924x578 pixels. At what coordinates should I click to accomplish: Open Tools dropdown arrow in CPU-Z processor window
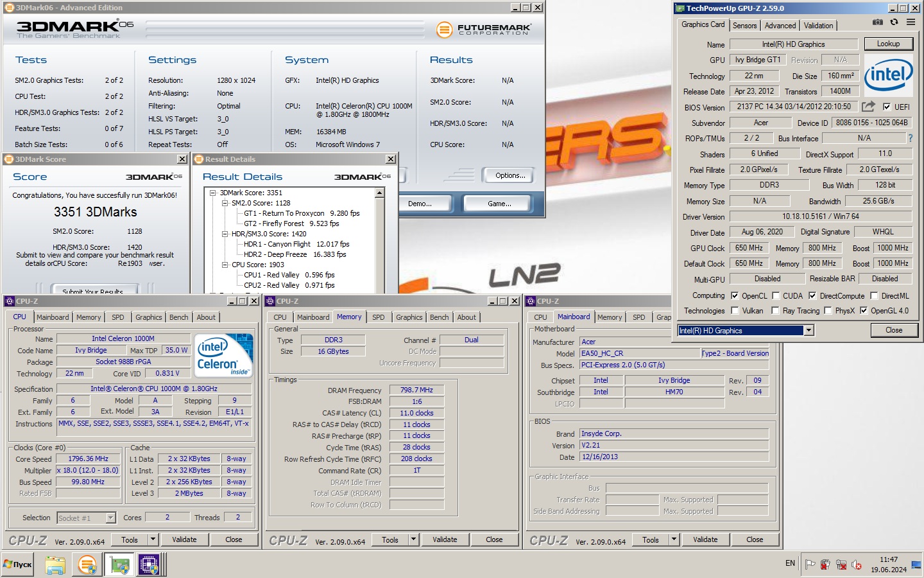pyautogui.click(x=153, y=539)
